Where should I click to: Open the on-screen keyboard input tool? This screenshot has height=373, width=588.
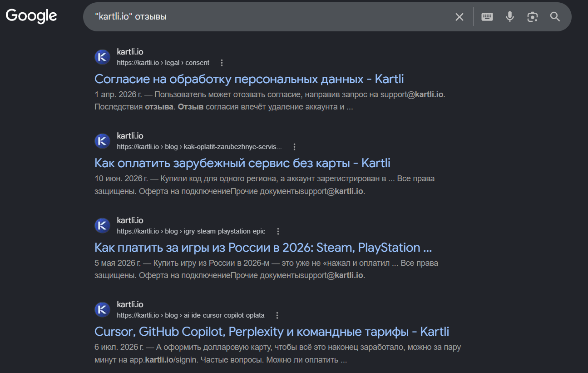[x=487, y=17]
